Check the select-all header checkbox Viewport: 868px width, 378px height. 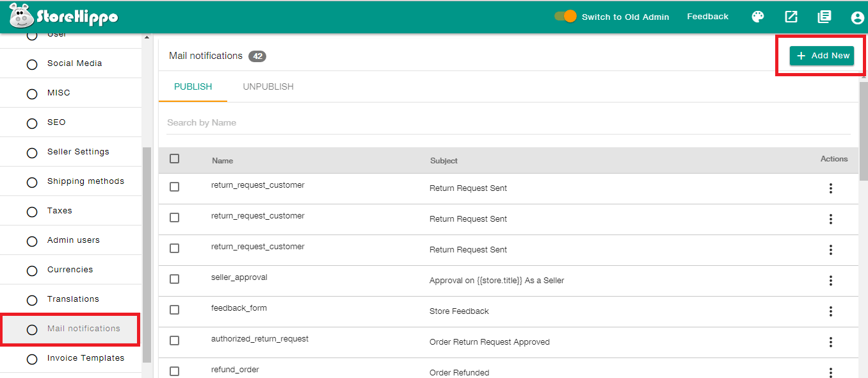(174, 159)
